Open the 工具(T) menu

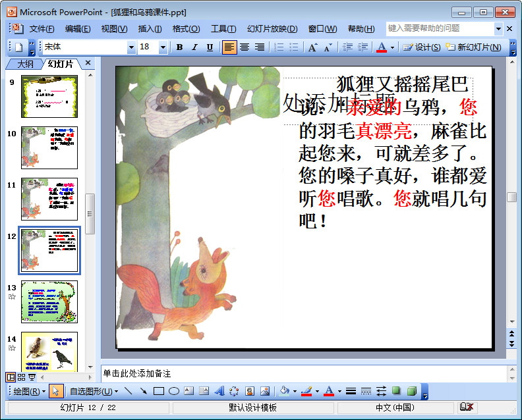[223, 29]
